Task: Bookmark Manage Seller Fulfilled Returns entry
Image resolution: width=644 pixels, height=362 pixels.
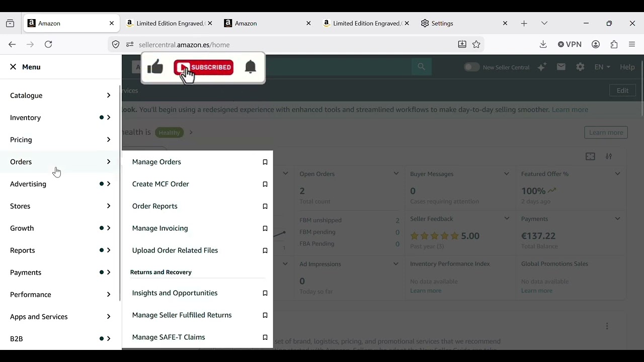Action: point(265,315)
